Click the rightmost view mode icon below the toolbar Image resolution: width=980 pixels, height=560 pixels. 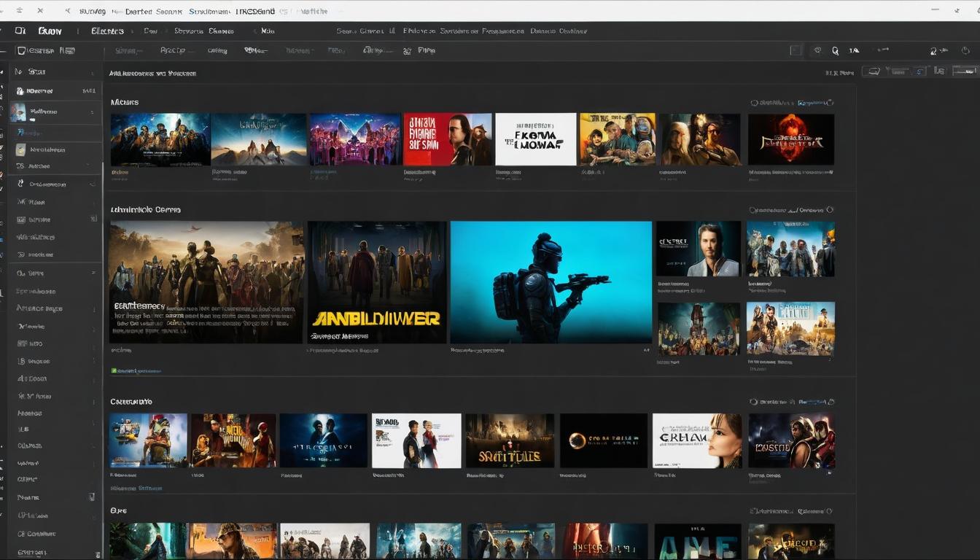click(965, 71)
